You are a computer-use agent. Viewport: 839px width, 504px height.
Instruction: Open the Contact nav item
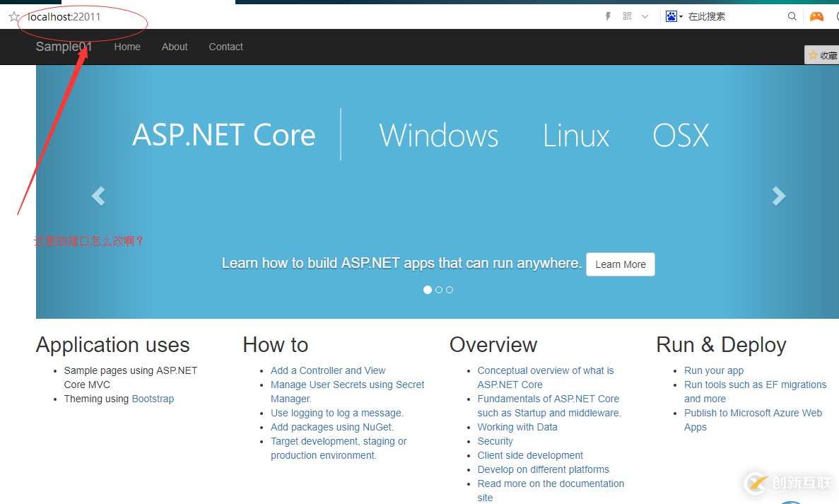pyautogui.click(x=225, y=47)
